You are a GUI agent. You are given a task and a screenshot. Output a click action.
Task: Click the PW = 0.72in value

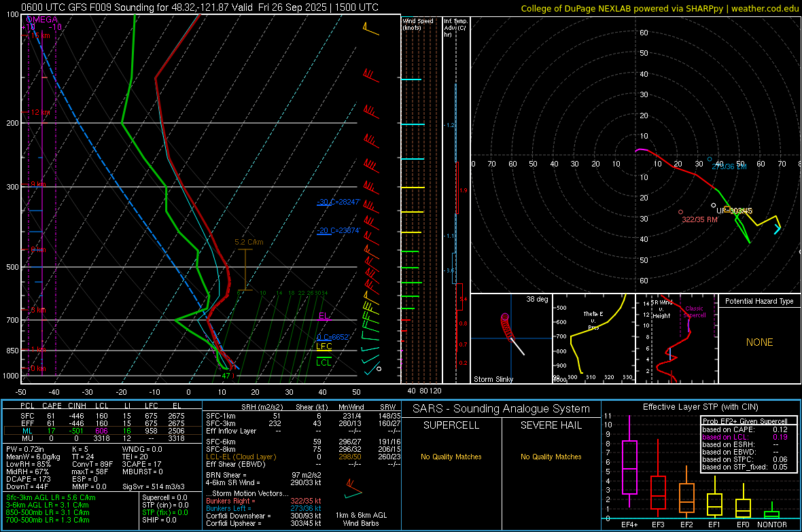(25, 449)
